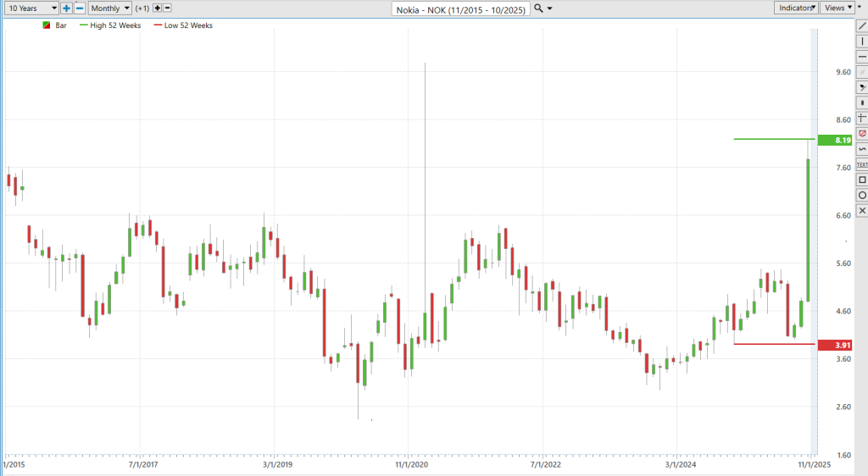Select the curved squiggle line tool
The width and height of the screenshot is (868, 476).
pyautogui.click(x=862, y=149)
